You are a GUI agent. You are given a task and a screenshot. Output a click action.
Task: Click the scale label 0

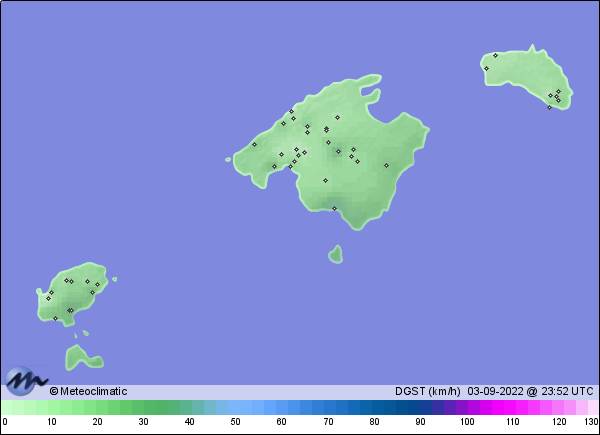5,422
